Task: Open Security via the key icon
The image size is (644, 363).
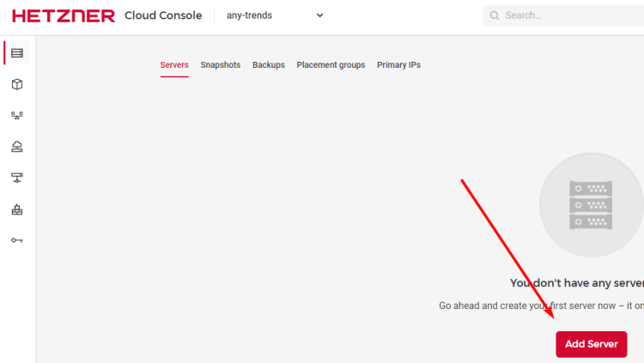Action: pos(17,240)
